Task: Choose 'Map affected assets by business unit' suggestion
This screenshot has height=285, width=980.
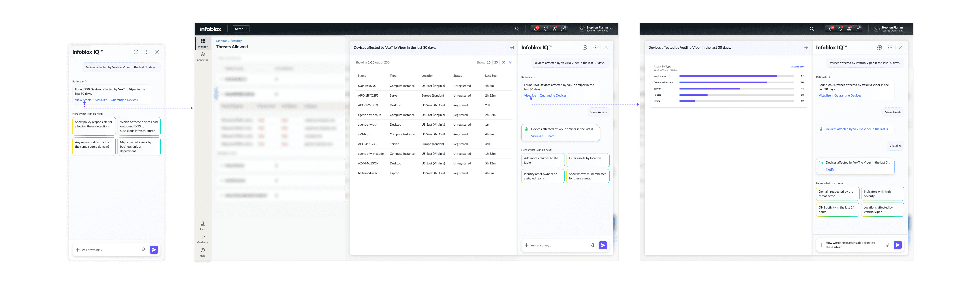Action: 139,147
